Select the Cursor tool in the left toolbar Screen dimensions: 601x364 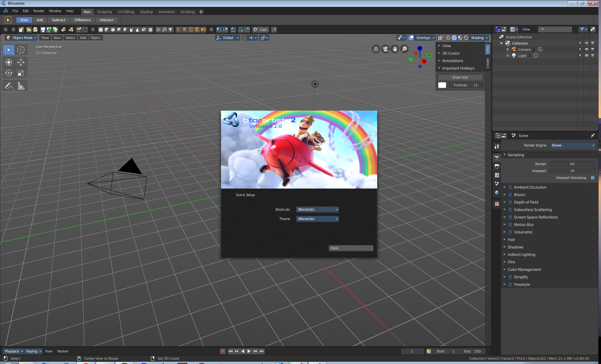[x=21, y=50]
